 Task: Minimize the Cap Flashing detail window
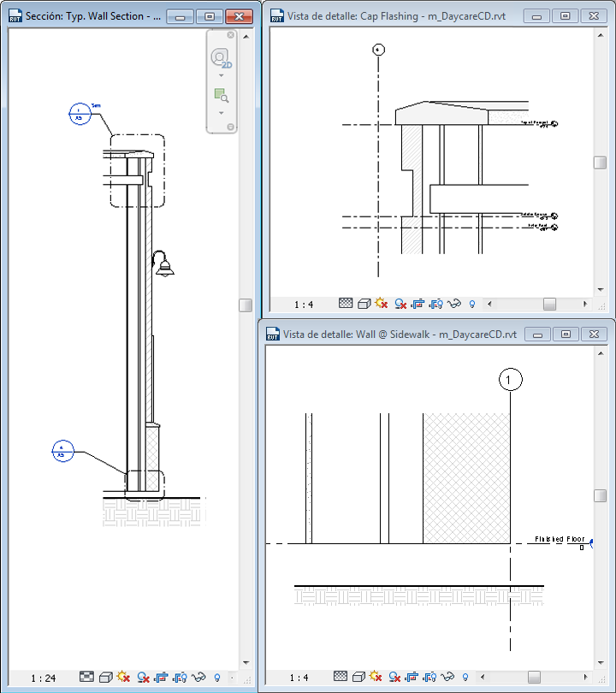coord(537,16)
